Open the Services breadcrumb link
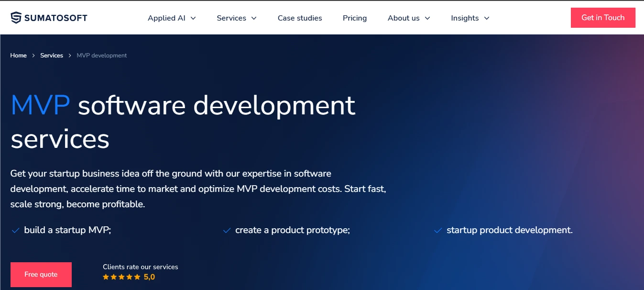This screenshot has height=290, width=644. point(52,56)
